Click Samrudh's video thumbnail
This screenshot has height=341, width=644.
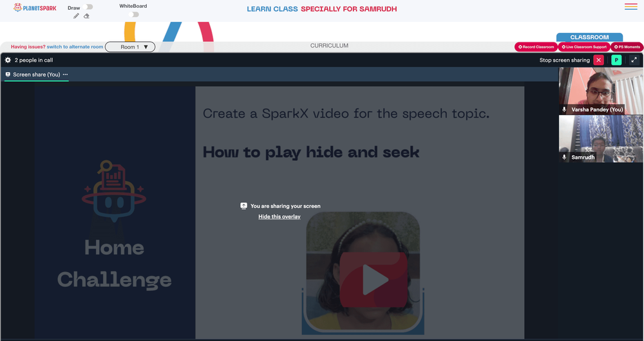pyautogui.click(x=601, y=139)
